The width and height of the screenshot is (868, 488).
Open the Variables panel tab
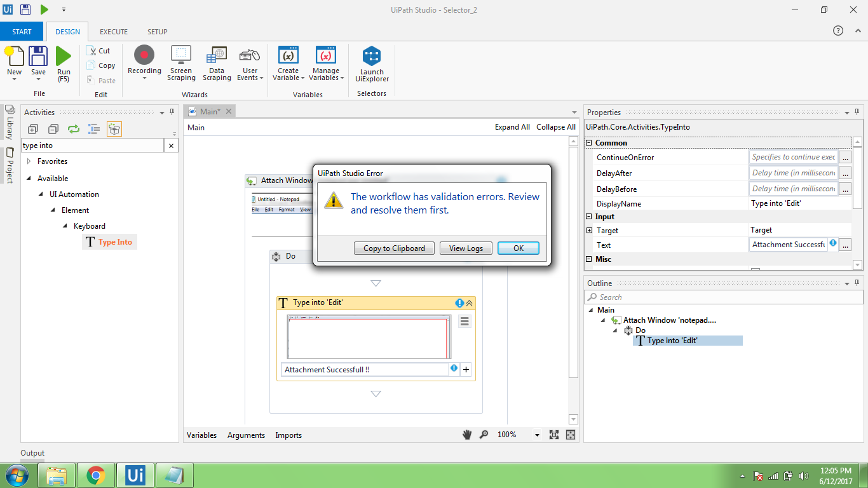click(201, 435)
